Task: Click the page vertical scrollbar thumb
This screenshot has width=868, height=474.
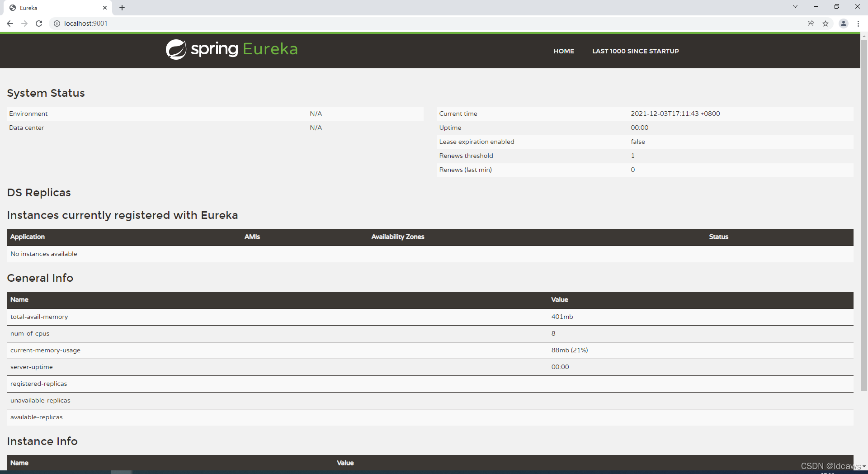Action: point(864,215)
